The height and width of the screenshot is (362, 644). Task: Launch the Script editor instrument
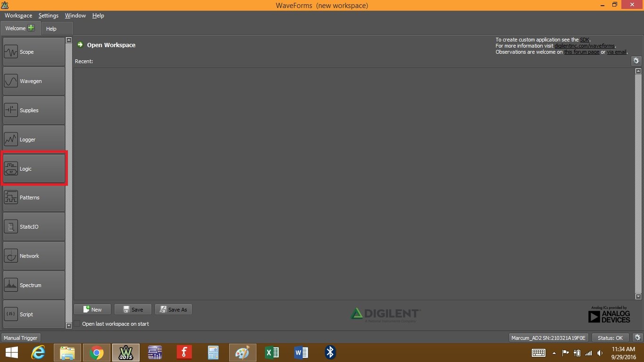34,314
